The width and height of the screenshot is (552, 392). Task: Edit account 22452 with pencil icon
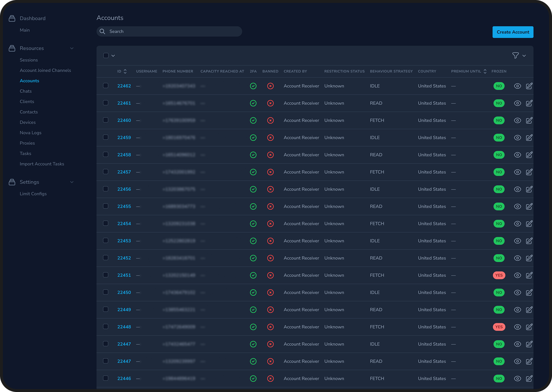(x=529, y=258)
